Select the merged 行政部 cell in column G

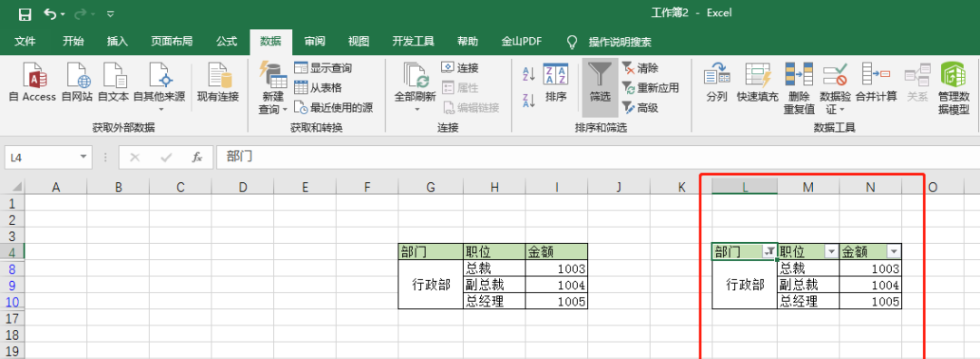pyautogui.click(x=431, y=285)
